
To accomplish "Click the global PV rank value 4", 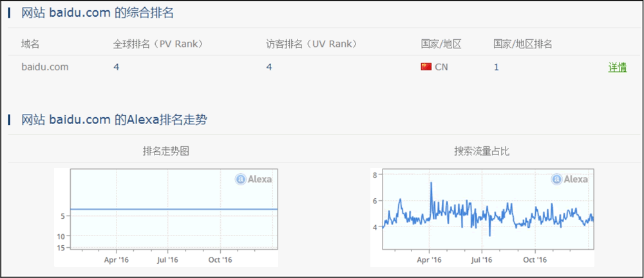I will (x=117, y=67).
